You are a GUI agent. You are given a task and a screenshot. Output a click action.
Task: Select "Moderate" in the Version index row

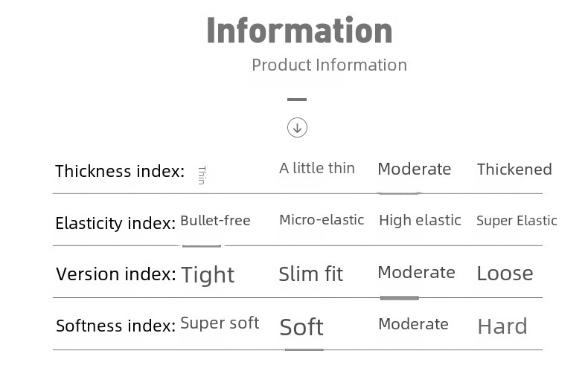pyautogui.click(x=416, y=273)
